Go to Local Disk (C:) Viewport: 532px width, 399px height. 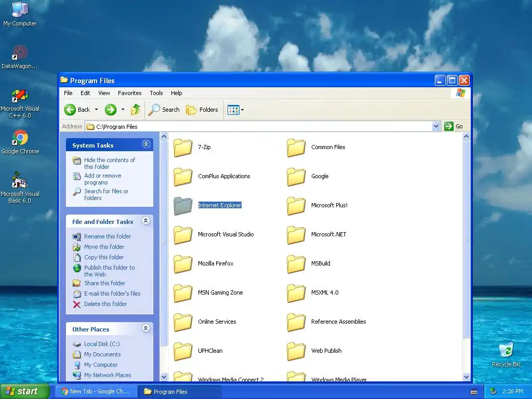[x=102, y=344]
